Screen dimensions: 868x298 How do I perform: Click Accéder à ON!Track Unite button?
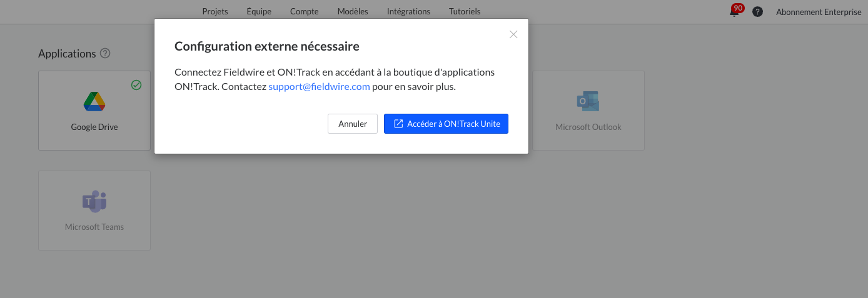click(446, 124)
